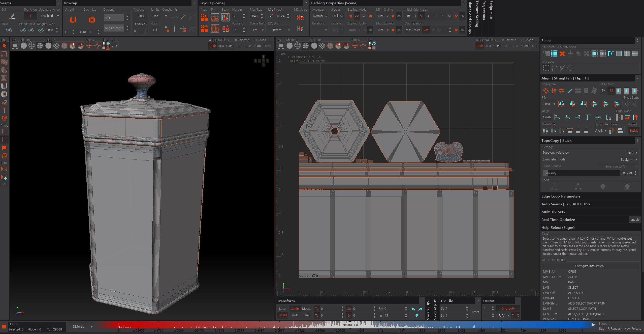Open the Accuracy Normal dropdown

(319, 16)
